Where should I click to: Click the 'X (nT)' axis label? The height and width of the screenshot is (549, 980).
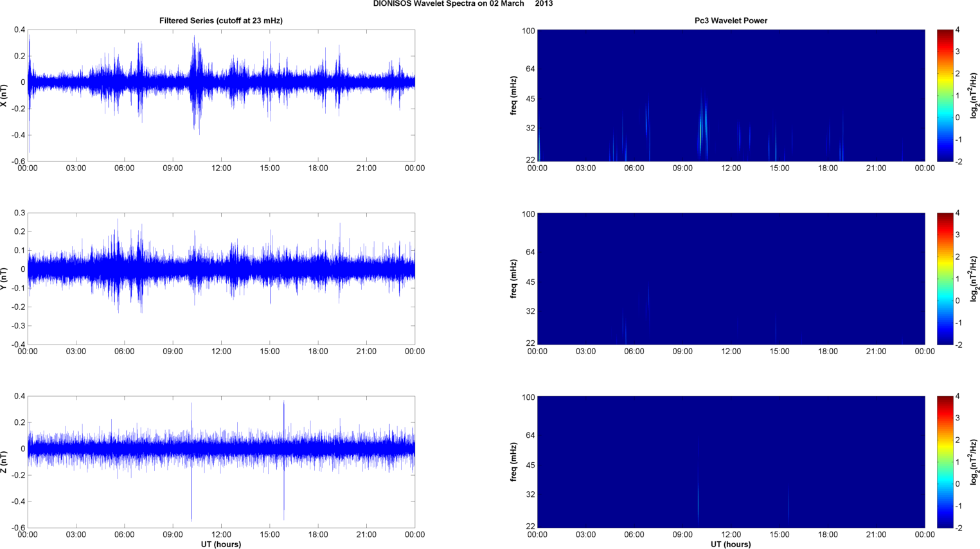(4, 96)
